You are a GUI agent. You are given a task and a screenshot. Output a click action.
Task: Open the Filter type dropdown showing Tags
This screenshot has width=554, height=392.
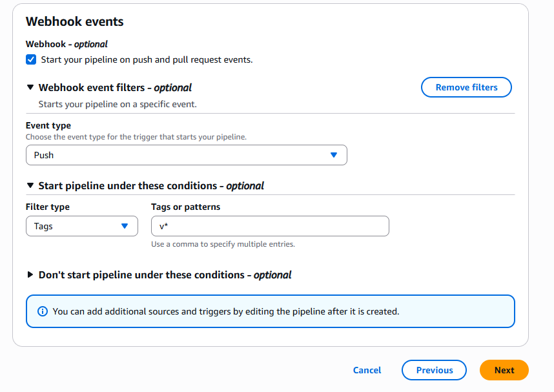pyautogui.click(x=81, y=226)
